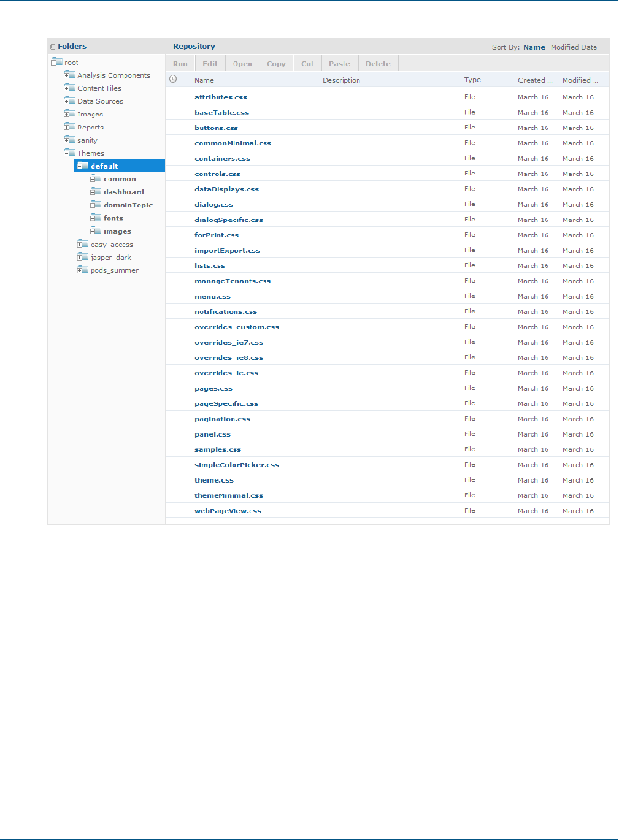Open simpleColorPicker.css file
Screen dimensions: 619x840
[x=237, y=465]
